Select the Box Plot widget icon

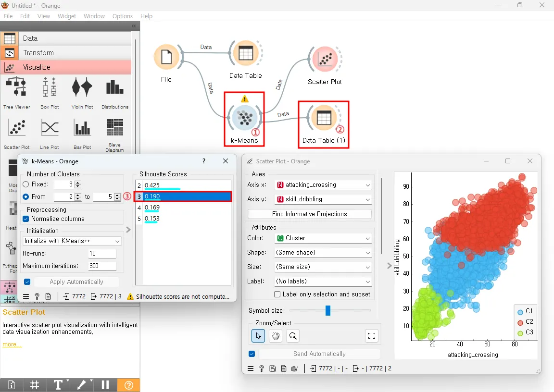[50, 87]
